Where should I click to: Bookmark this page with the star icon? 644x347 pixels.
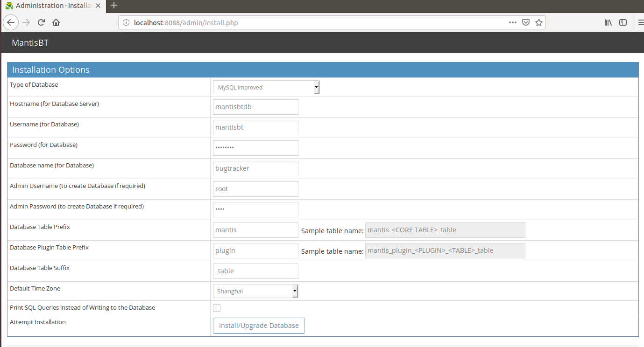pos(539,22)
